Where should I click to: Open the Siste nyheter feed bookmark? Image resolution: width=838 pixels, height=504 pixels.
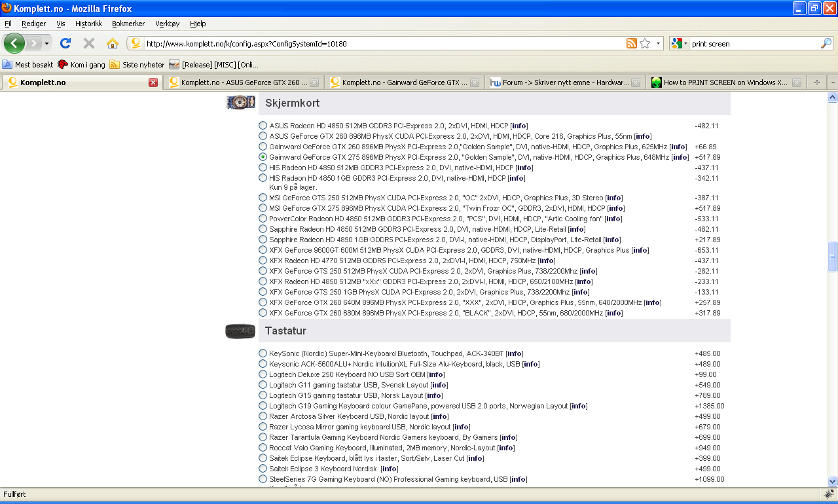pos(137,64)
